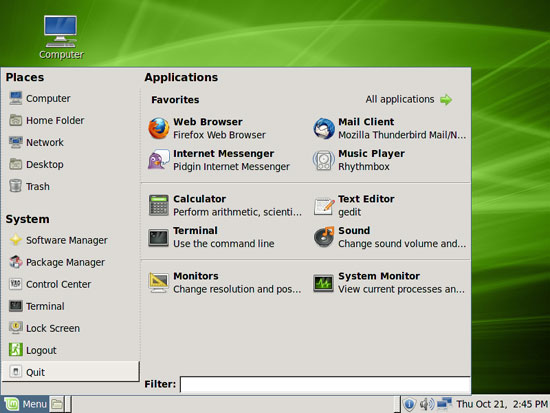Click the clock showing Thu Oct 21
Viewport: 550px width, 413px height.
[502, 404]
